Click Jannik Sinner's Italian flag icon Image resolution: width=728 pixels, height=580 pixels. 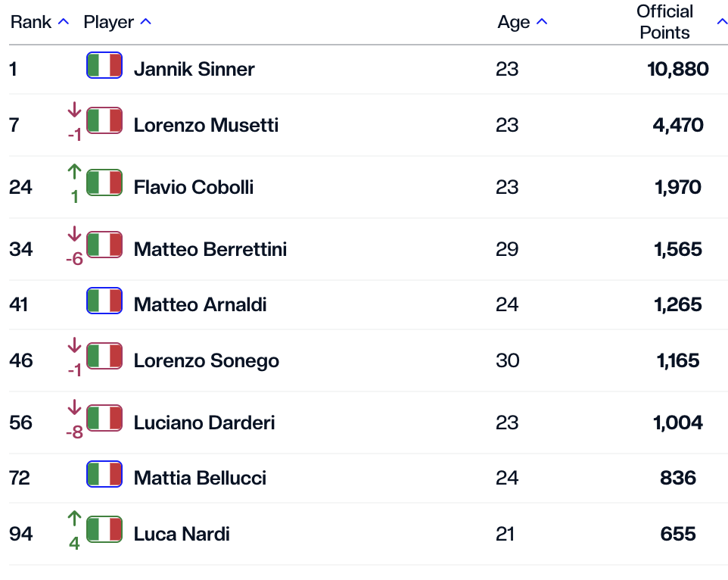point(104,65)
